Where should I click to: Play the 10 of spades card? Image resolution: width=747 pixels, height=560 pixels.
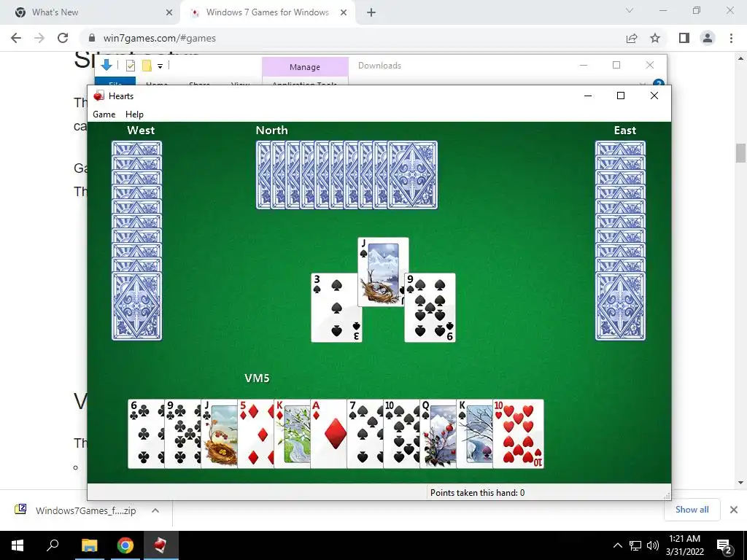(402, 434)
